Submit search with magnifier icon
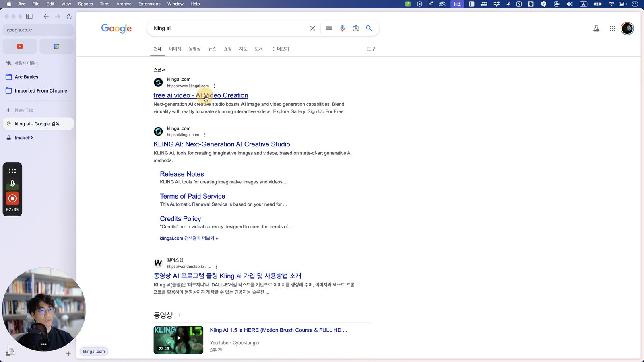This screenshot has height=362, width=644. [x=369, y=28]
